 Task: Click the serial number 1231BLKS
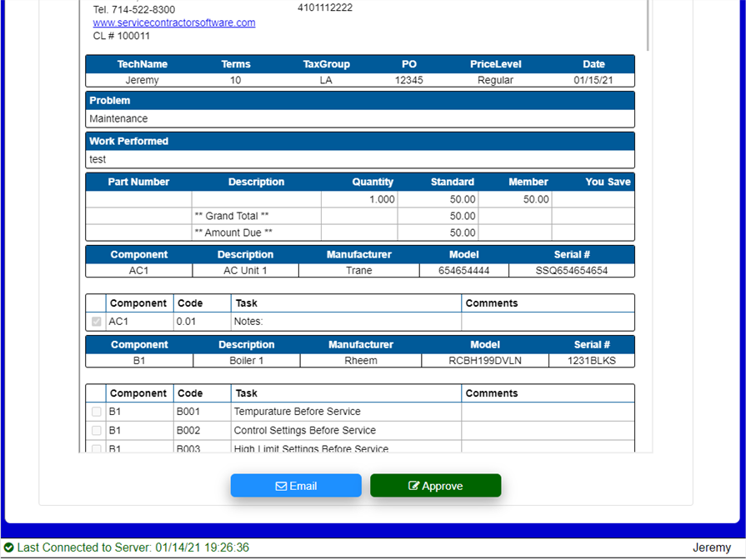pos(591,361)
